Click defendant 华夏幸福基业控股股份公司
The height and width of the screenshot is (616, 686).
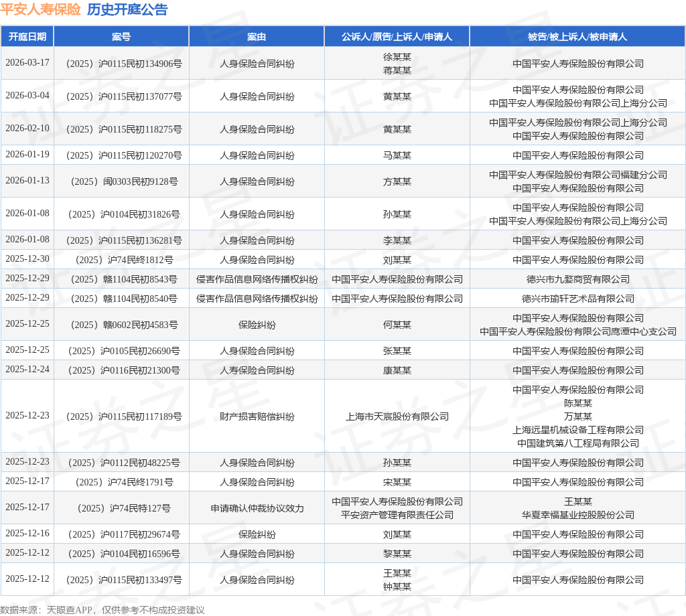pos(577,515)
